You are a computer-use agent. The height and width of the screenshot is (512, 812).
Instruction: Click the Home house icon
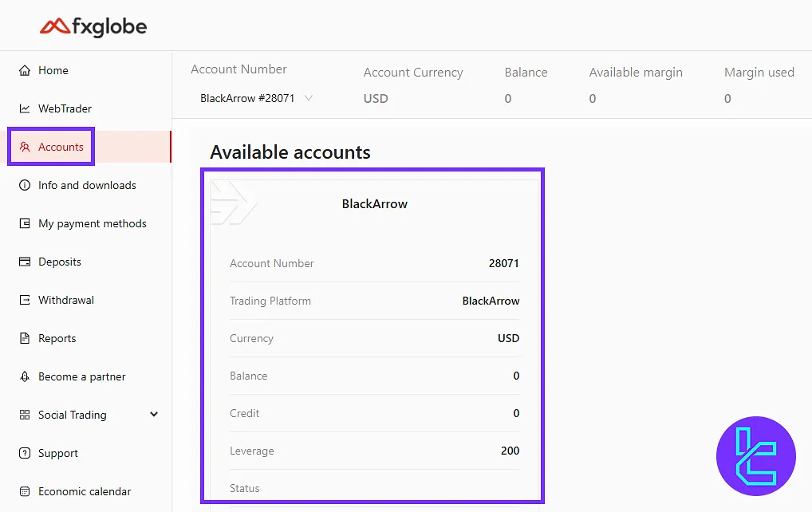tap(25, 70)
